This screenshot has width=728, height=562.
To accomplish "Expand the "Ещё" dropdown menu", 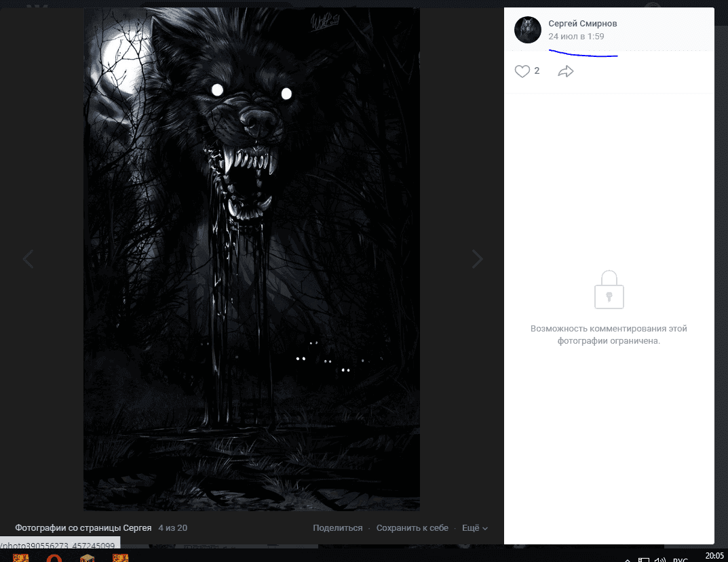I will click(474, 528).
